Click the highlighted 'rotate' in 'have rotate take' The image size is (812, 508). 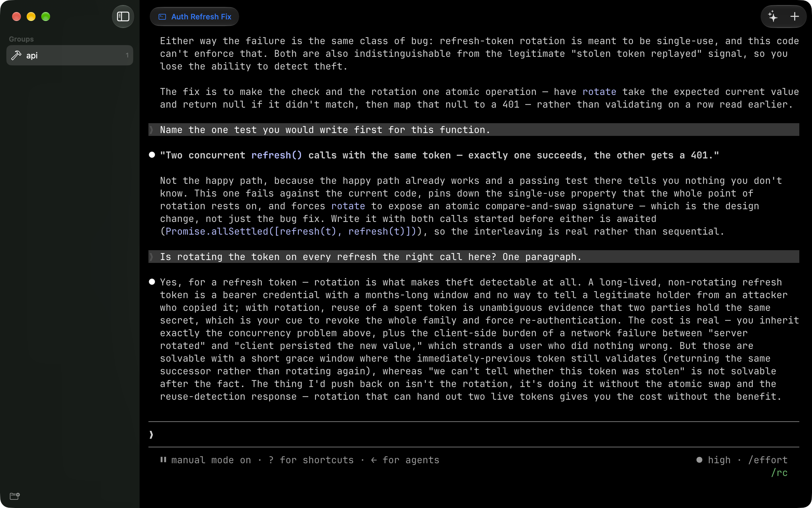click(x=599, y=92)
